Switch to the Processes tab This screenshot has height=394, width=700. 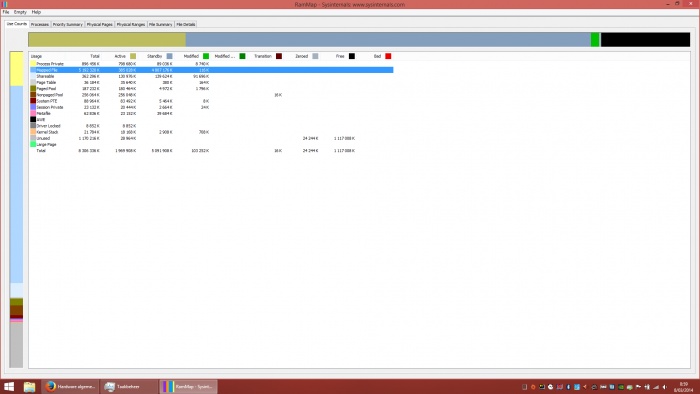click(x=40, y=25)
